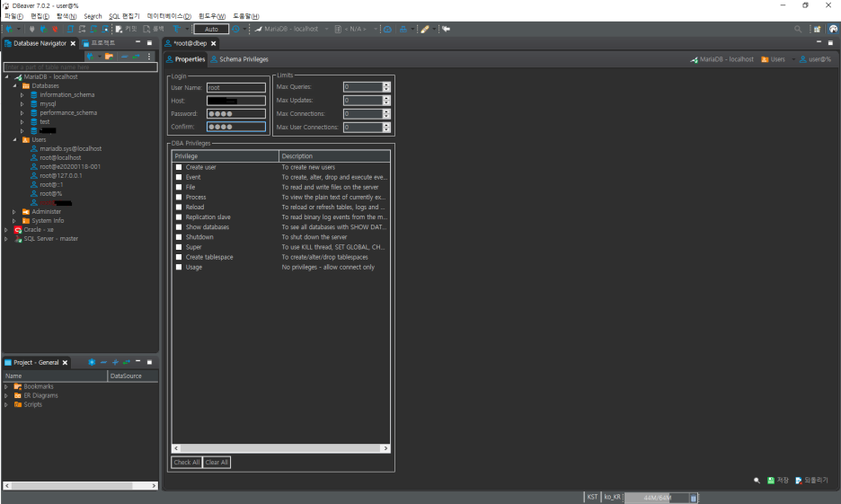Check the Process privilege checkbox
Image resolution: width=841 pixels, height=504 pixels.
[179, 198]
